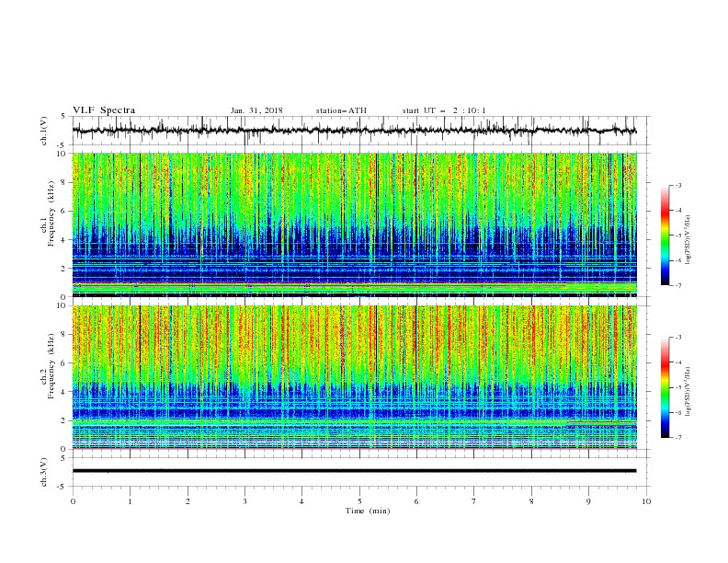The width and height of the screenshot is (728, 563).
Task: Click the "ch.3(V)" axis label
Action: tap(44, 472)
